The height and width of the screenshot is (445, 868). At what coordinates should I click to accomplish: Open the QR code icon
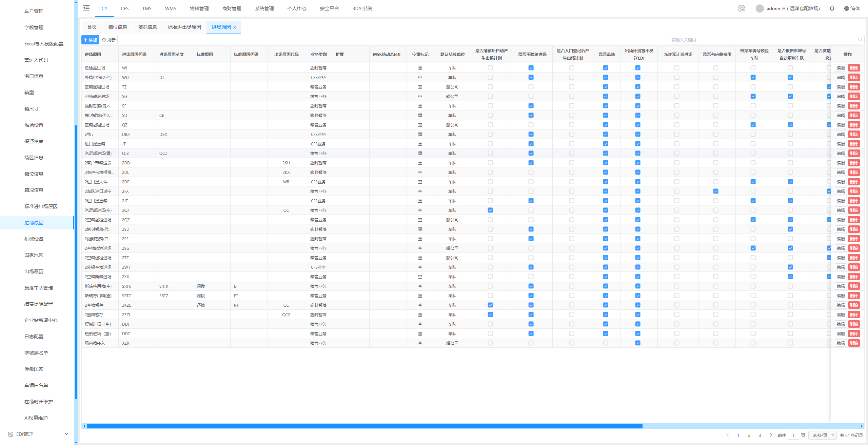pyautogui.click(x=741, y=8)
